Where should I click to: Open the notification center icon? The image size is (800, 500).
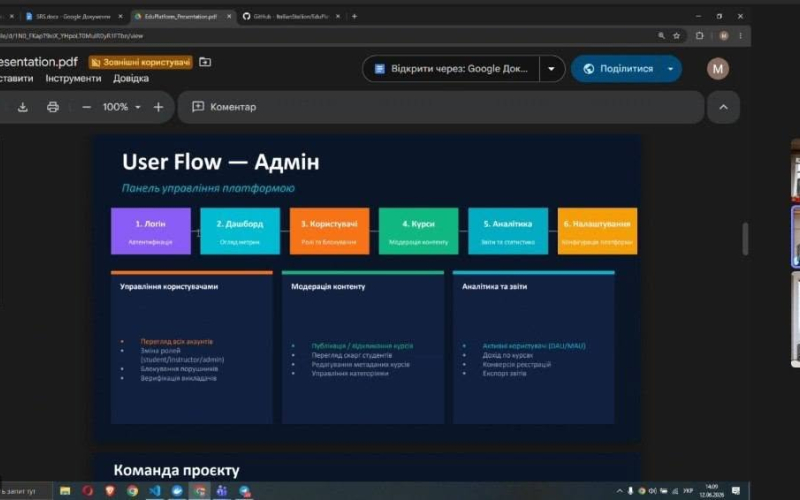736,491
